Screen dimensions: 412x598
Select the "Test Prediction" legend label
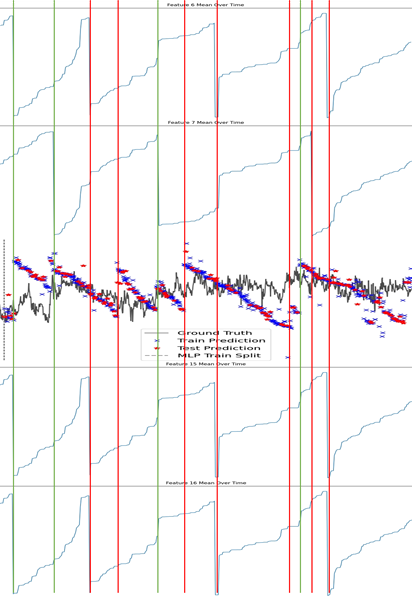click(x=219, y=348)
